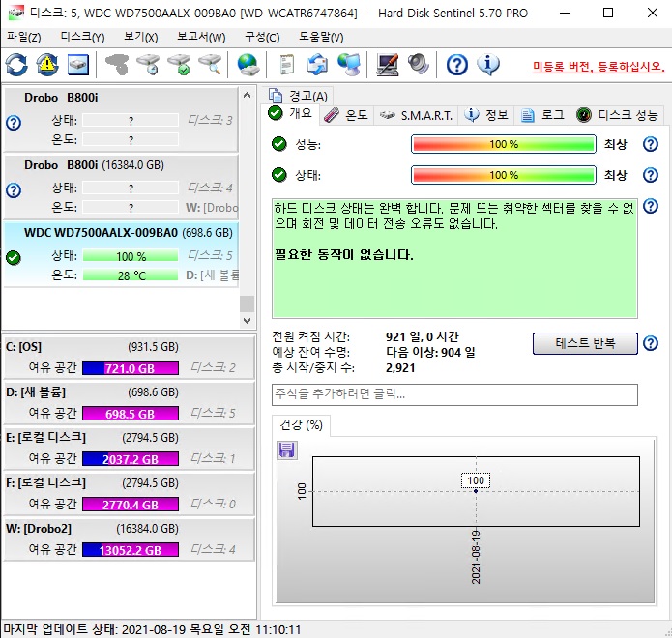Click help icon next to 상태 bar
This screenshot has height=638, width=672.
651,175
